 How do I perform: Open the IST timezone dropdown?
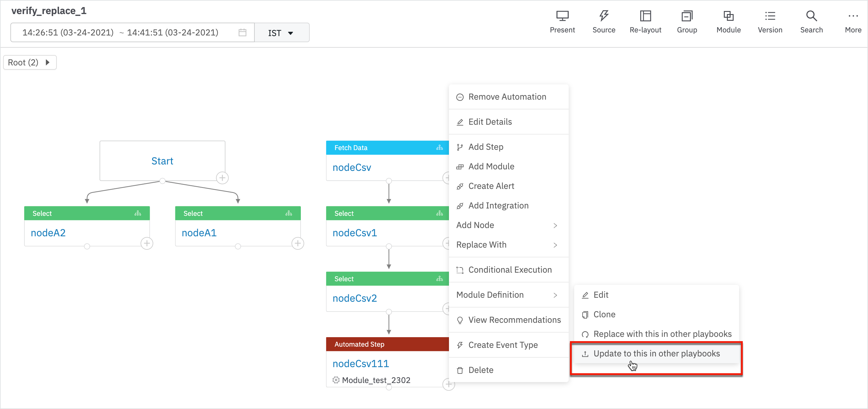coord(281,32)
